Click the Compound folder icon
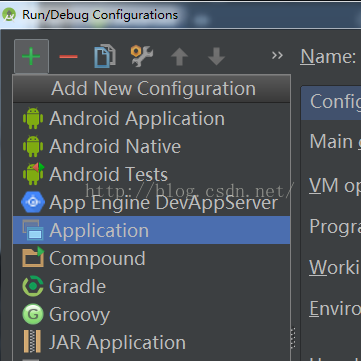The width and height of the screenshot is (361, 361). pyautogui.click(x=33, y=257)
